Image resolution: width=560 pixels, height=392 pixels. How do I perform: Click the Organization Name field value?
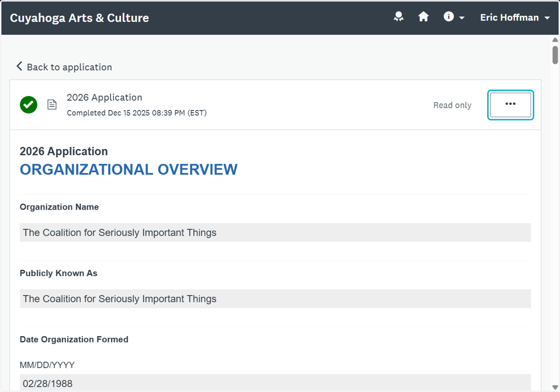coord(275,232)
